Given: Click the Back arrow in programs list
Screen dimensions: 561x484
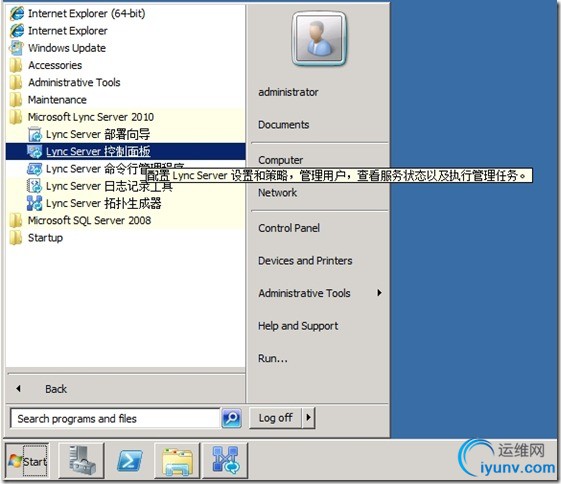Looking at the screenshot, I should click(19, 388).
